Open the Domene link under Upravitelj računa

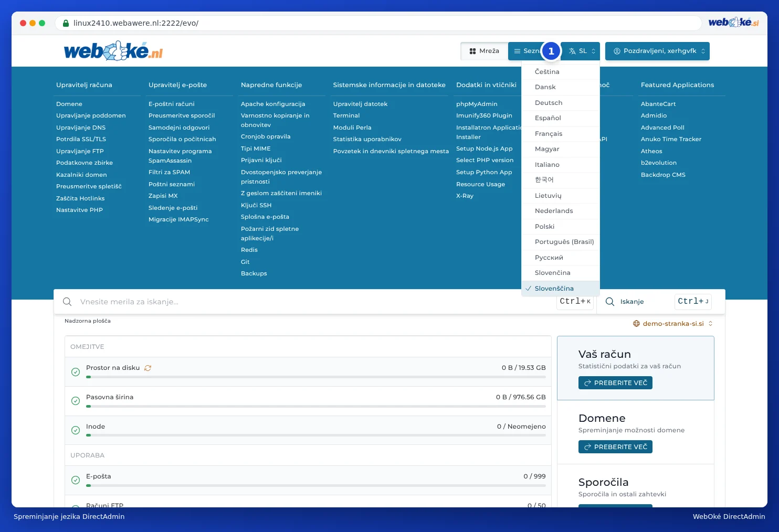[69, 104]
